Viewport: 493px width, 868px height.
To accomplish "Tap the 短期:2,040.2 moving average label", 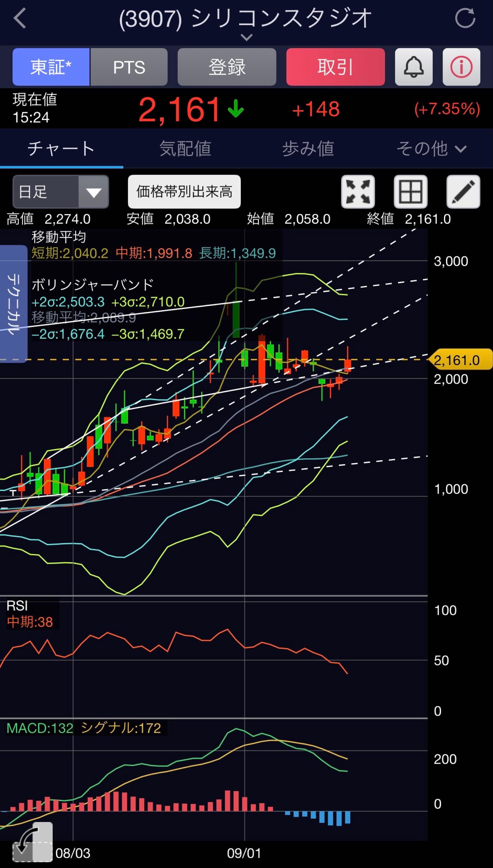I will tap(70, 253).
